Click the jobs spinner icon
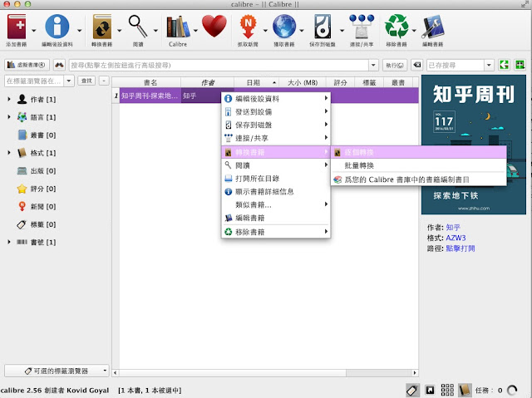The height and width of the screenshot is (398, 532). [512, 391]
